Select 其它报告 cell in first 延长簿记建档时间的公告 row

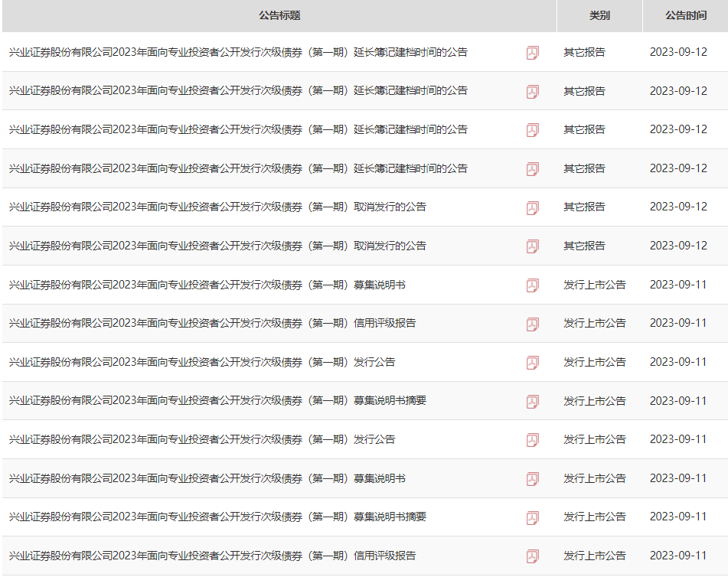[x=584, y=52]
